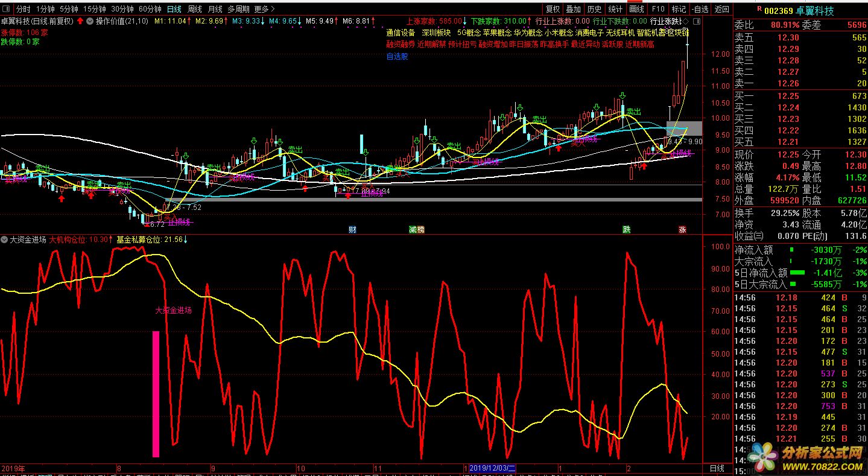
Task: Select the 卖一 12.26 order row
Action: point(800,83)
